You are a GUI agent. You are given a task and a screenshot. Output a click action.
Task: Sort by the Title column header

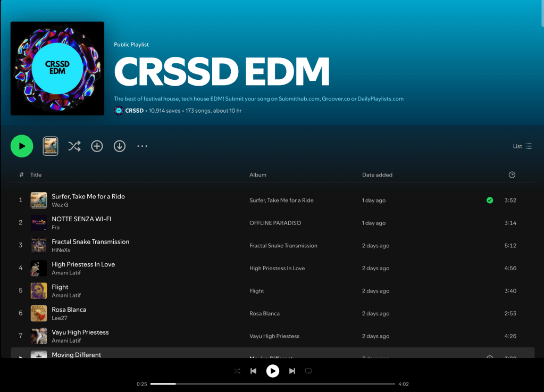[x=36, y=175]
